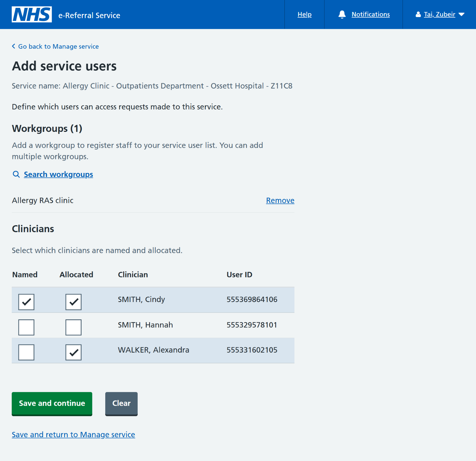
Task: Click user ID 555331602105
Action: [252, 350]
